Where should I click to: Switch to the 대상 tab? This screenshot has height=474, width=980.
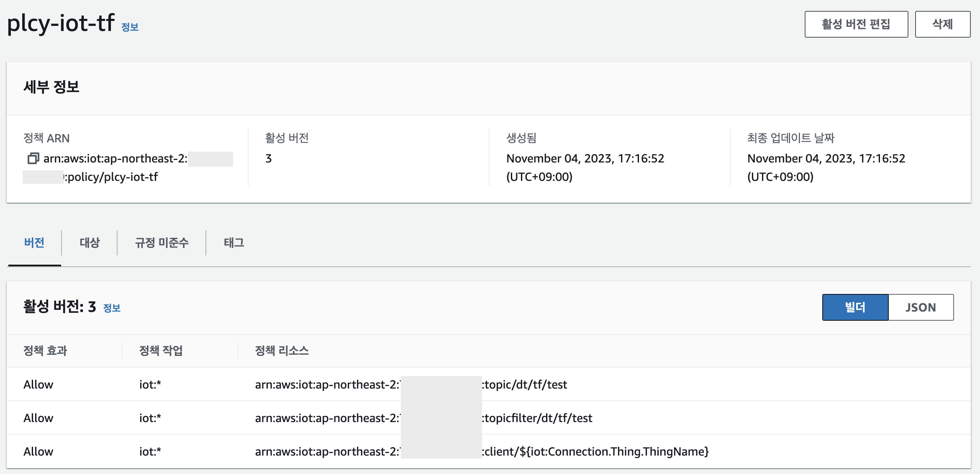[x=90, y=243]
